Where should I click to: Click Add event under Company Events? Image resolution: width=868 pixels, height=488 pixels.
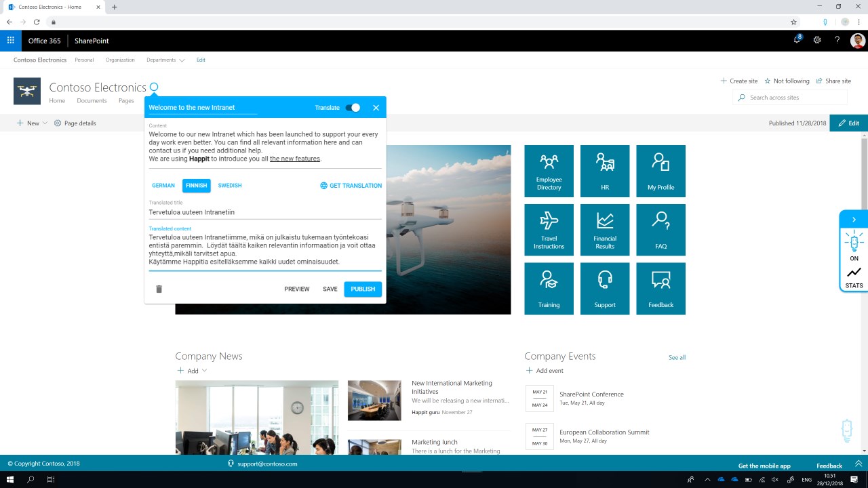tap(545, 371)
